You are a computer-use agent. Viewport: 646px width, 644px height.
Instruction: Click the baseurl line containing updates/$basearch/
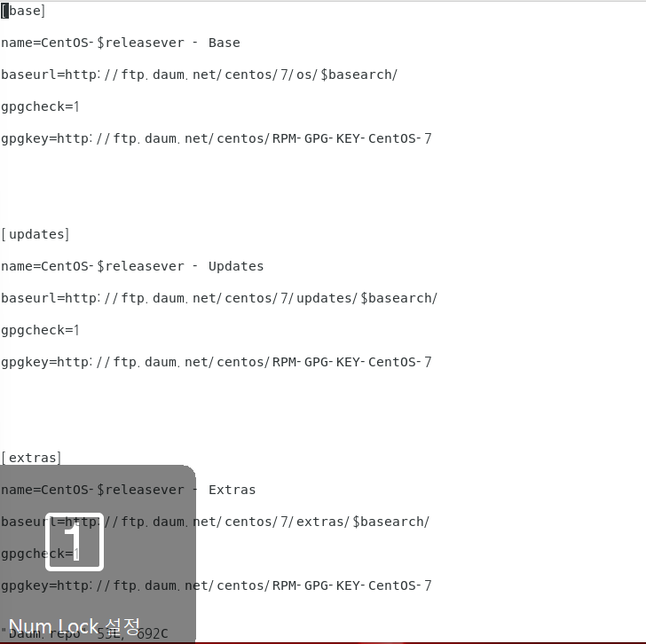coord(219,298)
